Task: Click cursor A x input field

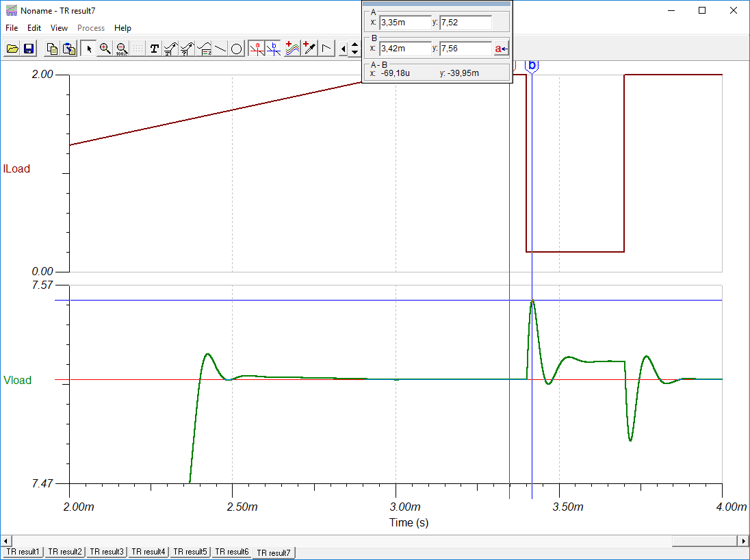Action: tap(406, 23)
